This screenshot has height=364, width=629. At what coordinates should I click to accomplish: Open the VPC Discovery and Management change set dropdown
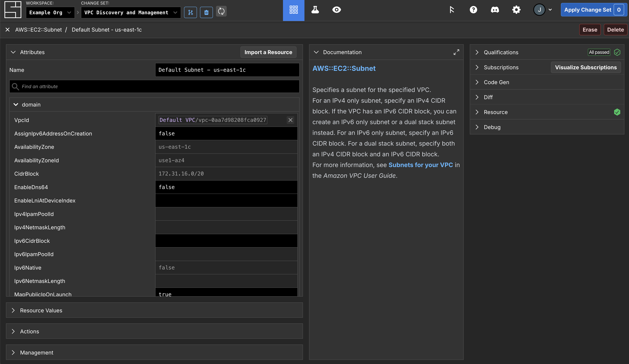click(x=131, y=12)
